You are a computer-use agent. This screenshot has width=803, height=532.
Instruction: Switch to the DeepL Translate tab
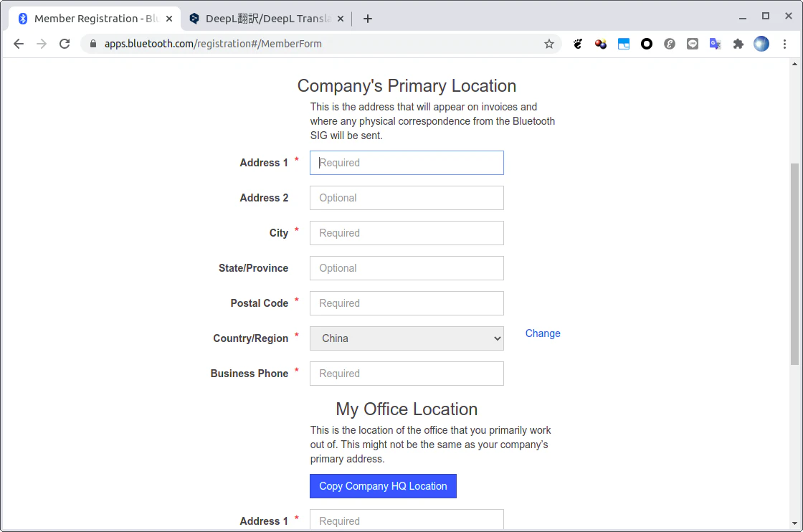(x=266, y=19)
